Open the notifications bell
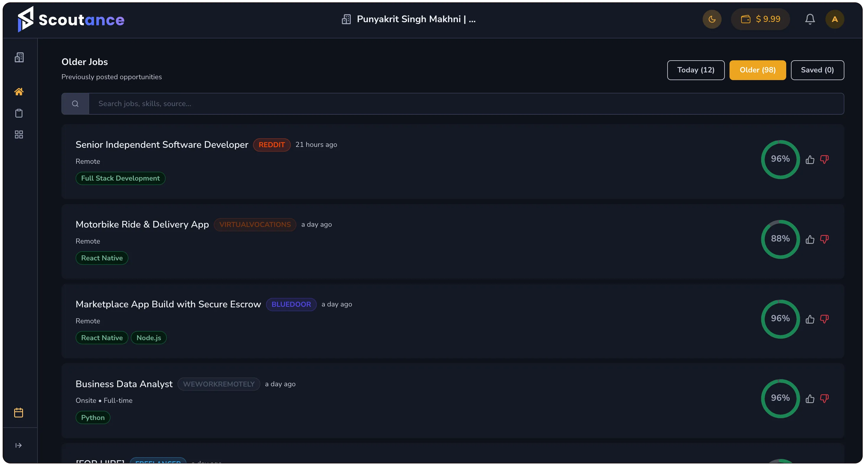The width and height of the screenshot is (868, 464). [x=810, y=19]
